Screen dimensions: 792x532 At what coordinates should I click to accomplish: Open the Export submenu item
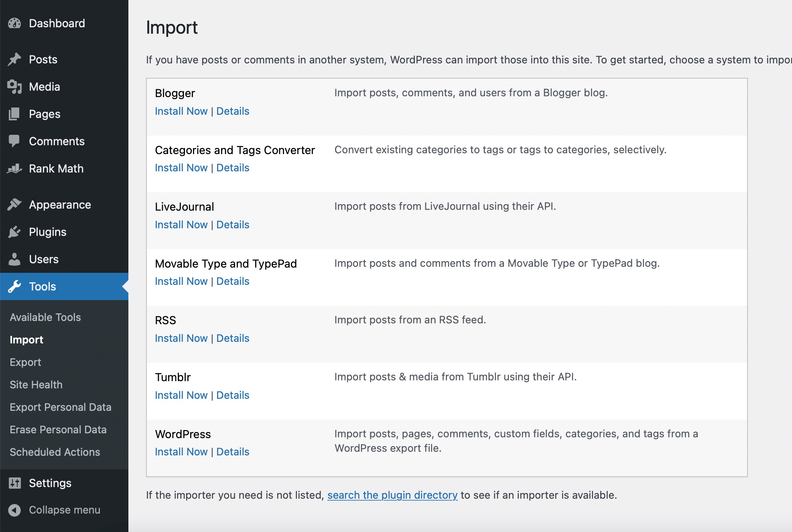(x=25, y=362)
